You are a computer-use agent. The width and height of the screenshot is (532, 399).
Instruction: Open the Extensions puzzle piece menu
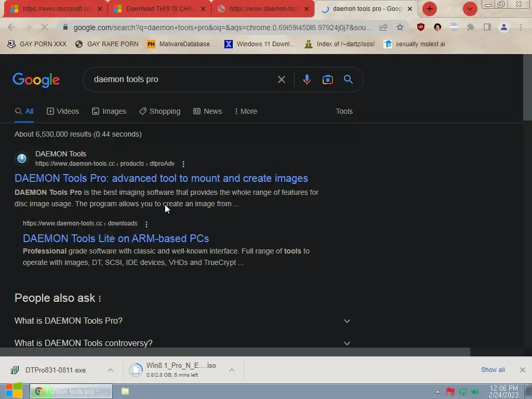tap(471, 27)
